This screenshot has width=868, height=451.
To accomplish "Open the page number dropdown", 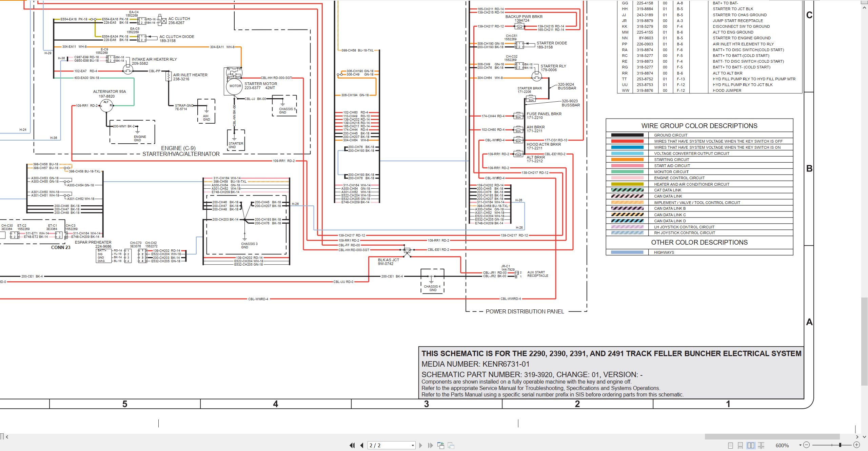I will point(413,446).
